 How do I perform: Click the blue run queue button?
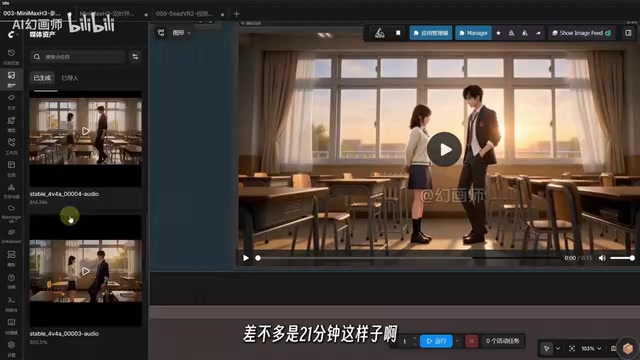click(x=436, y=341)
